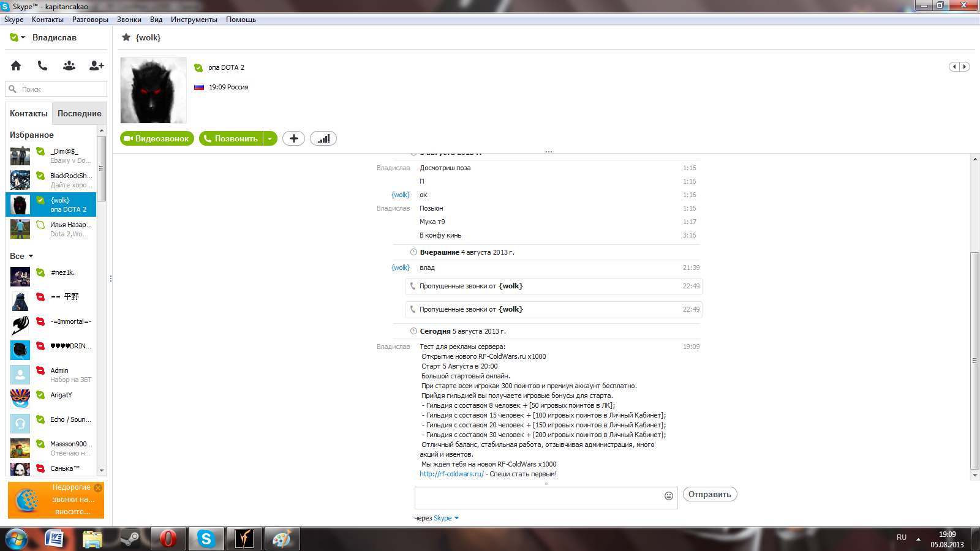Image resolution: width=980 pixels, height=551 pixels.
Task: Call {wolk} with the Позвонить button
Action: 231,138
